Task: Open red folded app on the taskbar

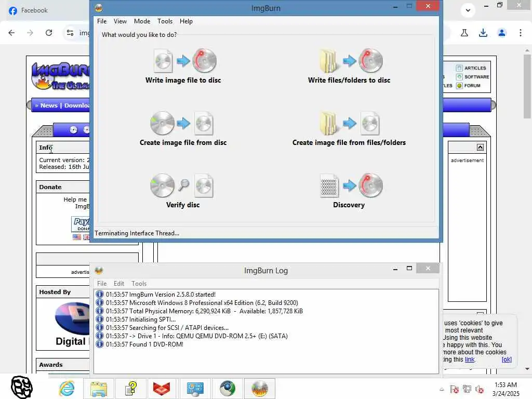Action: 162,388
